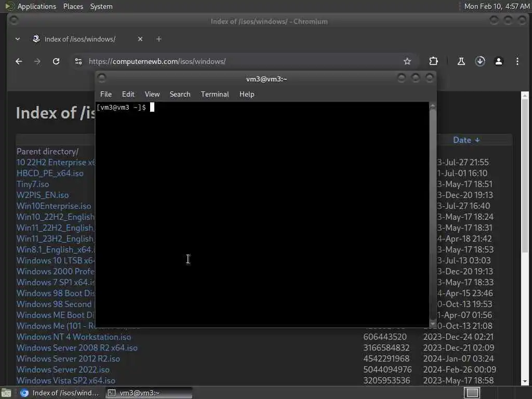Open the Places menu in top panel
This screenshot has height=399, width=532.
(x=73, y=6)
